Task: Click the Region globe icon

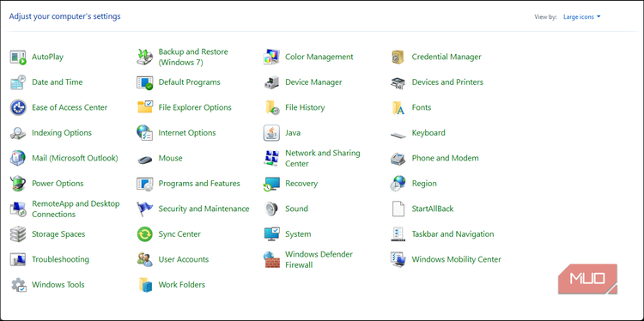Action: [398, 184]
